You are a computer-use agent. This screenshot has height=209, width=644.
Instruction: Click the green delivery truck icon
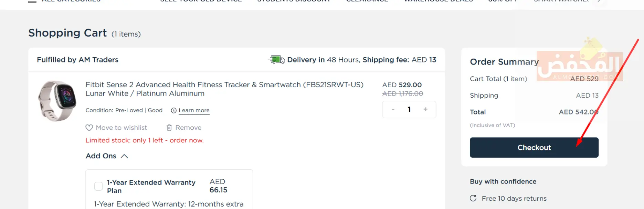[x=276, y=60]
